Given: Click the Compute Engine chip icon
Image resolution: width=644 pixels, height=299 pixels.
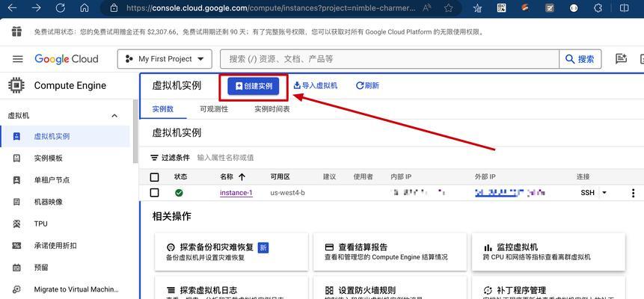Looking at the screenshot, I should (x=16, y=85).
